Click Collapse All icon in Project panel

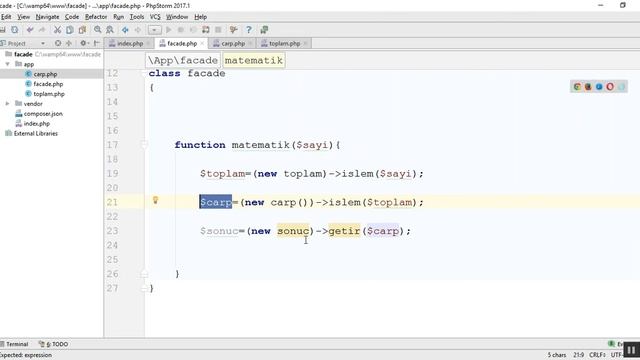pyautogui.click(x=69, y=43)
